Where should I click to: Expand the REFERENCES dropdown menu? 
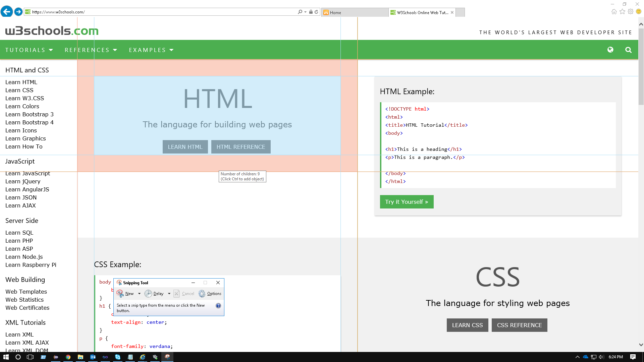coord(91,50)
